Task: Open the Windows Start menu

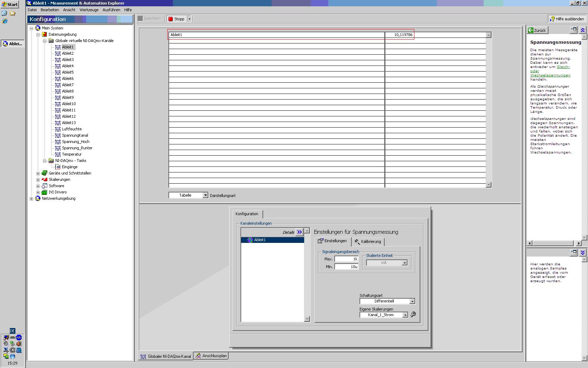Action: (10, 5)
